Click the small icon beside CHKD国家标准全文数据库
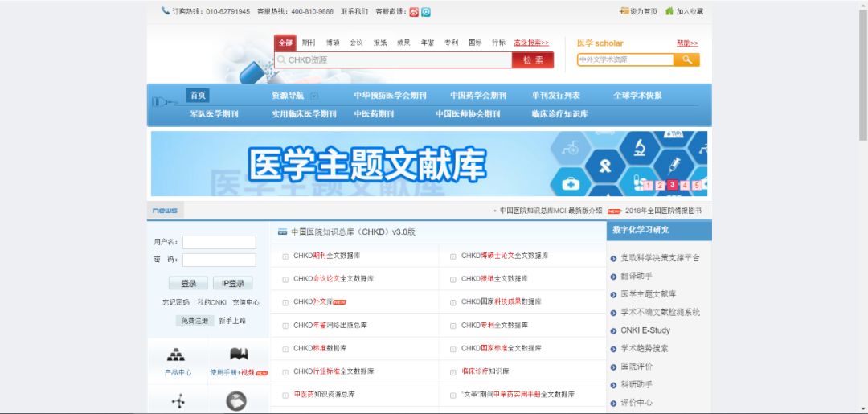 (x=452, y=349)
